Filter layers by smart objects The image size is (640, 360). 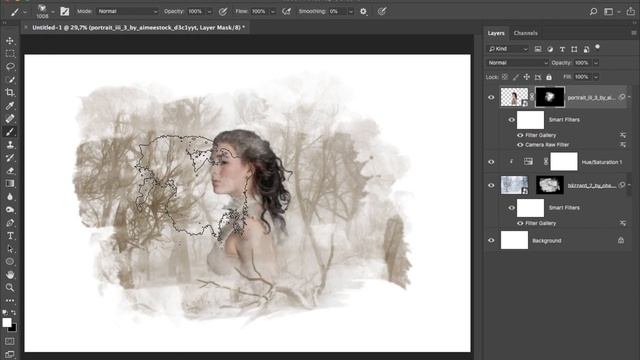(x=586, y=49)
